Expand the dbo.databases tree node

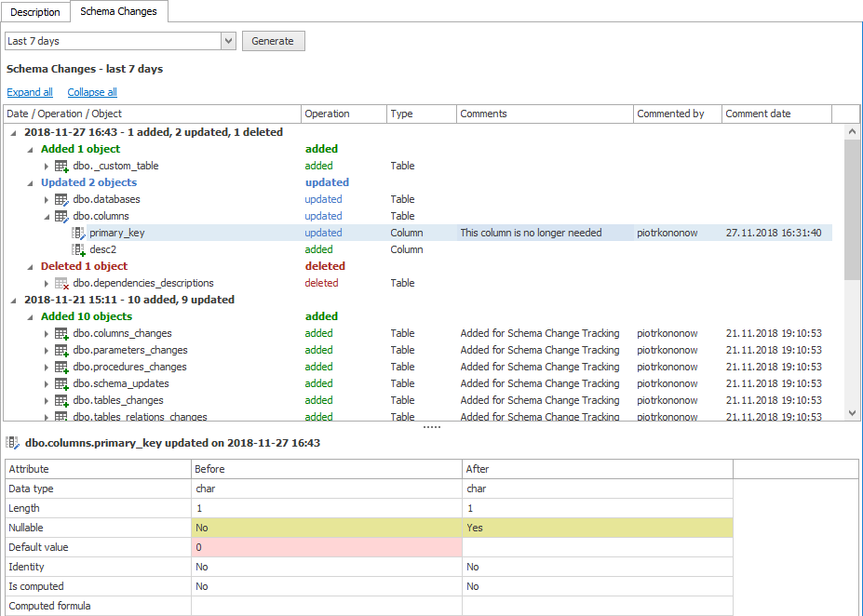pos(47,199)
